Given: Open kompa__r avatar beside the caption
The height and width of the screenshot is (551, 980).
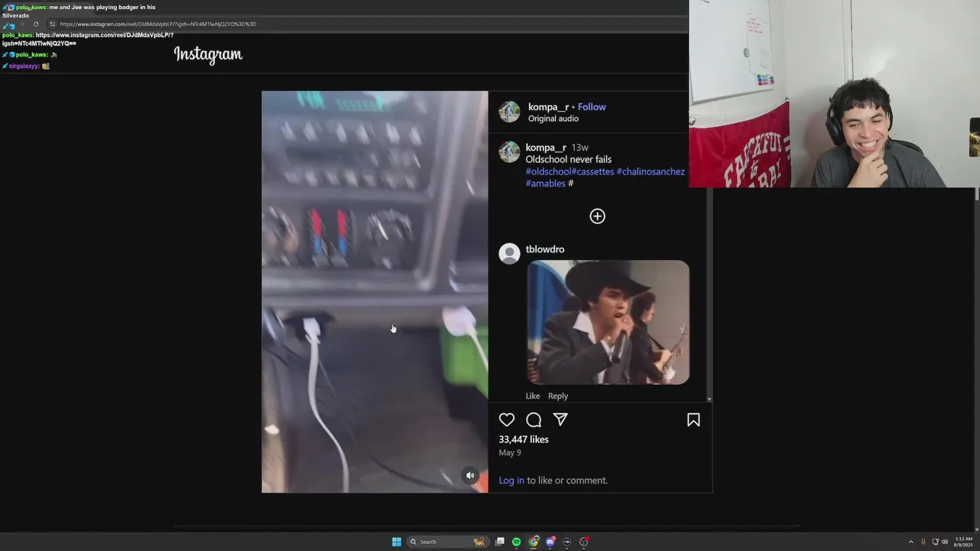Looking at the screenshot, I should [509, 152].
